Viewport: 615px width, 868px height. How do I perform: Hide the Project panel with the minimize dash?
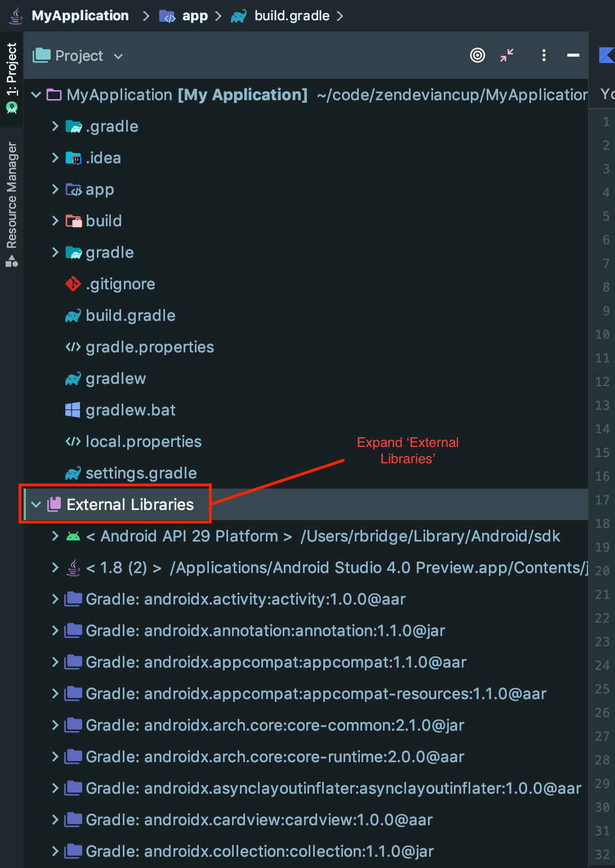point(573,55)
